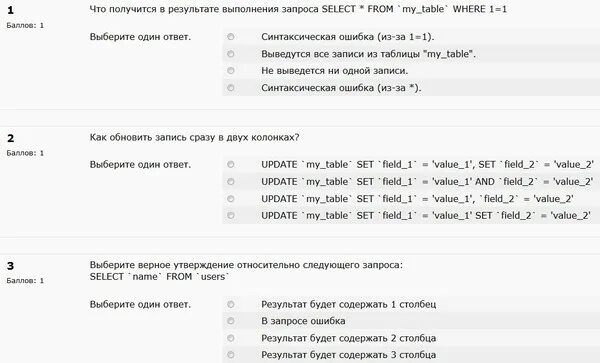Choose 'Выведутся все записи из таблицы my_table'
This screenshot has height=363, width=600.
coord(230,54)
